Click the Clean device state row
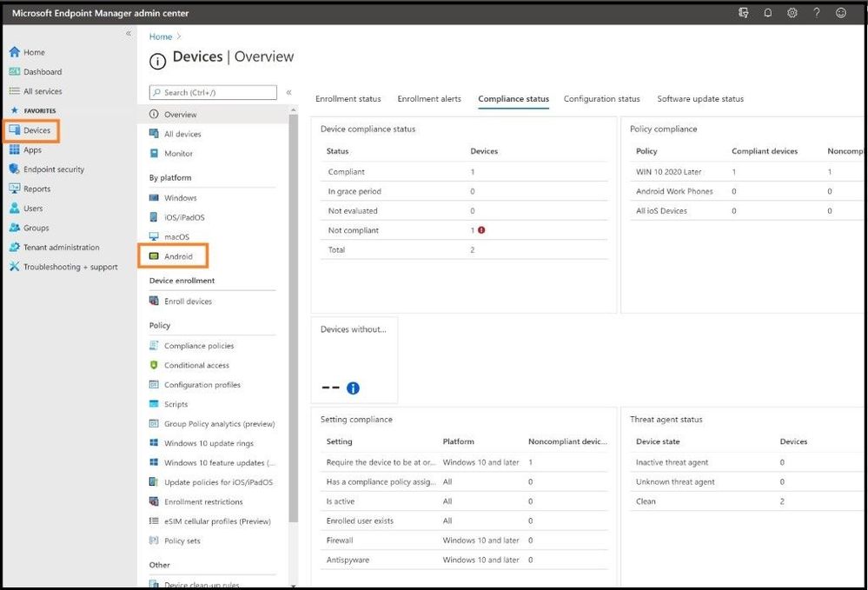This screenshot has width=868, height=590. tap(748, 501)
